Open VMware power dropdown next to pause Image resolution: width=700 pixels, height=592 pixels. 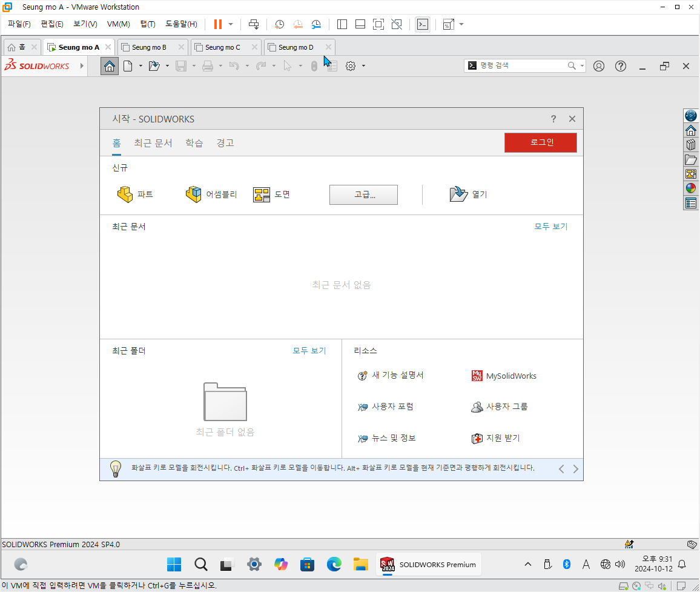231,24
